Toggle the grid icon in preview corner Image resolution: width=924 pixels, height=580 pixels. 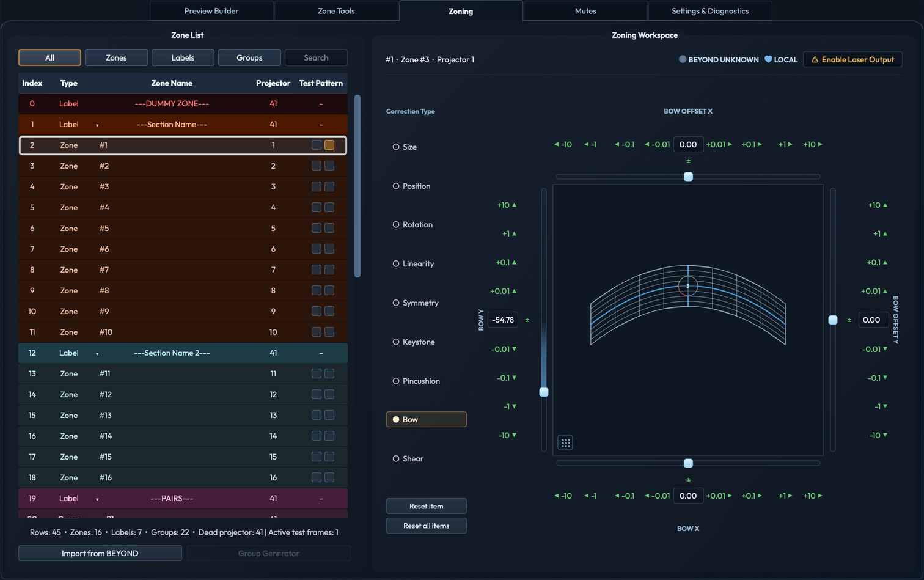(x=566, y=442)
